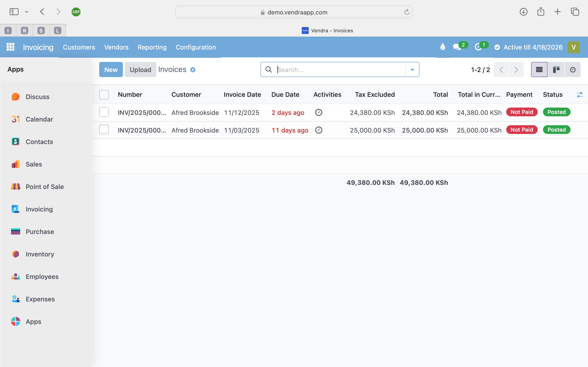The image size is (588, 367).
Task: Select all invoices with the header checkbox
Action: (x=104, y=95)
